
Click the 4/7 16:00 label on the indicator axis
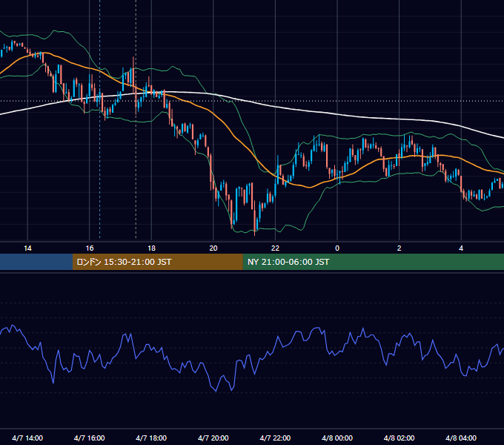[90, 438]
